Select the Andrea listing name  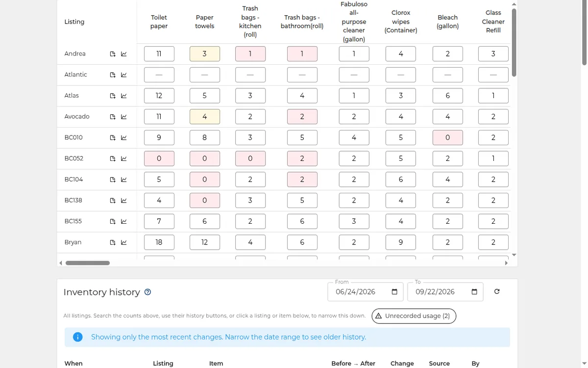75,54
